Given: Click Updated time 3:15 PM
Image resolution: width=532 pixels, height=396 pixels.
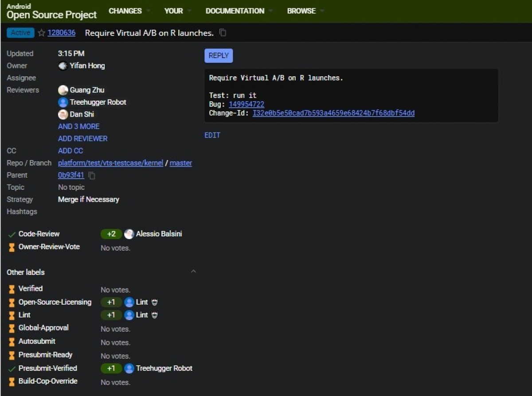Looking at the screenshot, I should [x=71, y=54].
